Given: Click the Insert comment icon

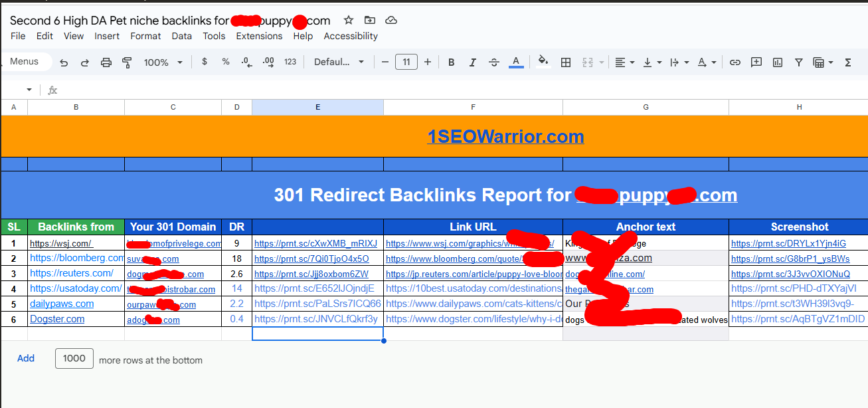Looking at the screenshot, I should coord(756,62).
